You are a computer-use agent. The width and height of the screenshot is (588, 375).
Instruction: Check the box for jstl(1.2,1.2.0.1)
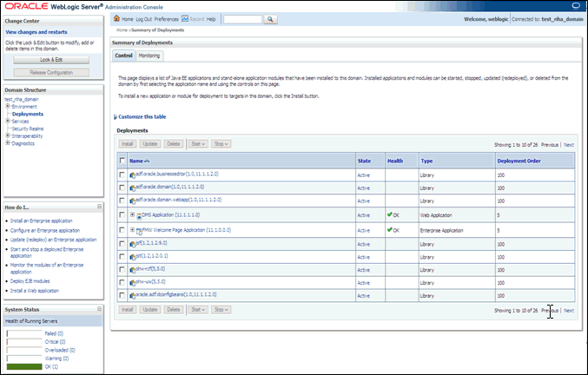[122, 257]
